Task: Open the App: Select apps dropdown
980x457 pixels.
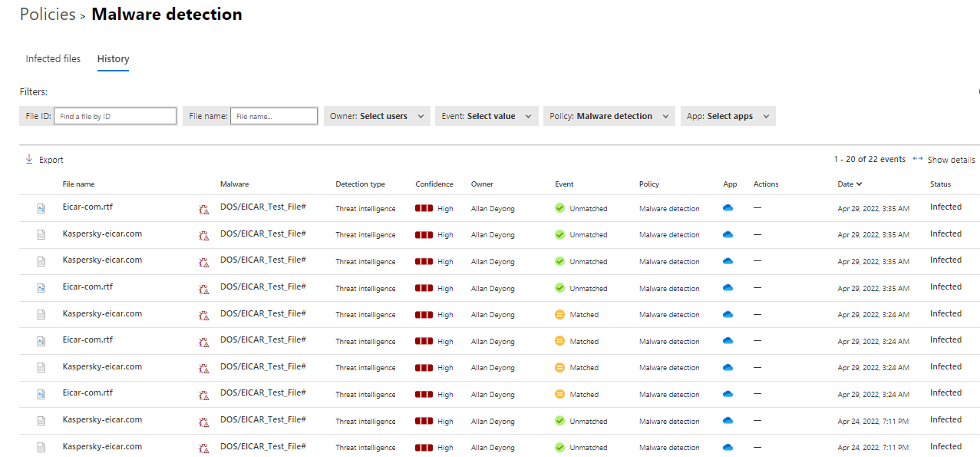Action: tap(728, 116)
